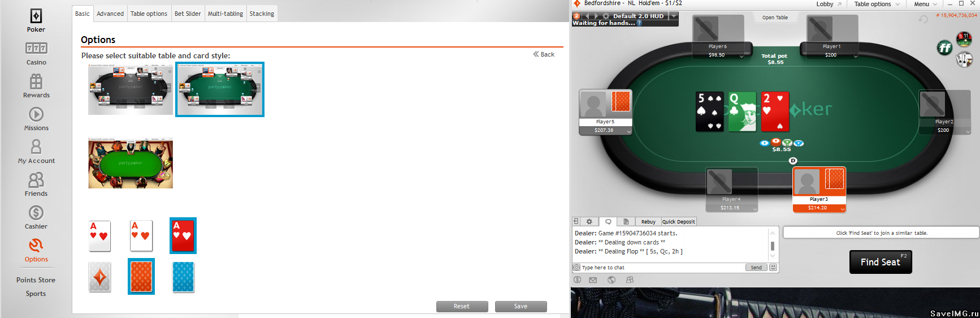The image size is (980, 318).
Task: Choose the white diamond card back
Action: [x=100, y=277]
